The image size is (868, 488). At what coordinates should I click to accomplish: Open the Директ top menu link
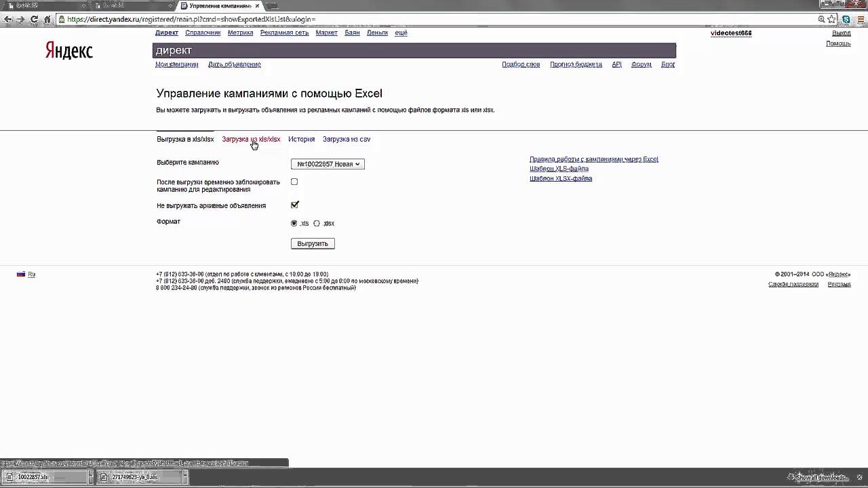coord(167,33)
